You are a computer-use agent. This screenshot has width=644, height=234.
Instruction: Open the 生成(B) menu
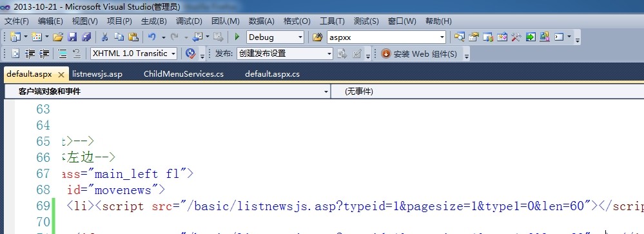click(x=154, y=21)
